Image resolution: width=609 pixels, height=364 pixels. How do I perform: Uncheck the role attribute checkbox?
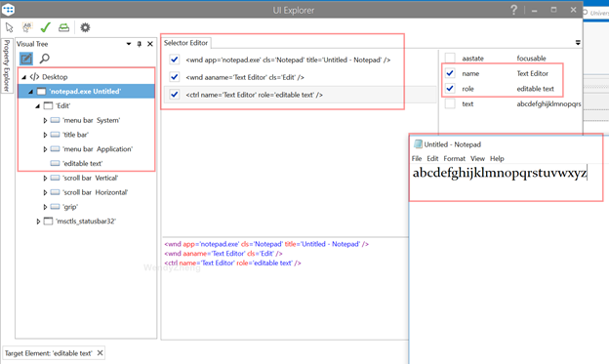(x=450, y=89)
